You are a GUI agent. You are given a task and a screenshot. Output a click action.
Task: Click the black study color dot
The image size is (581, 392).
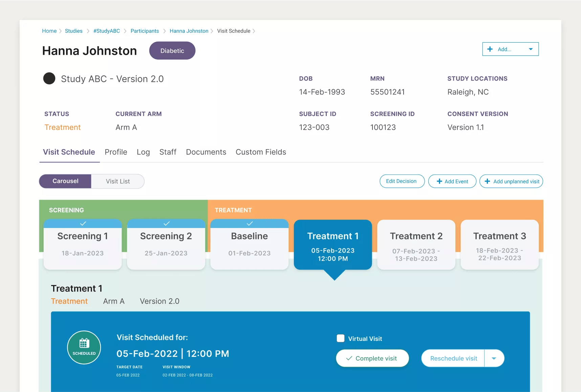49,78
